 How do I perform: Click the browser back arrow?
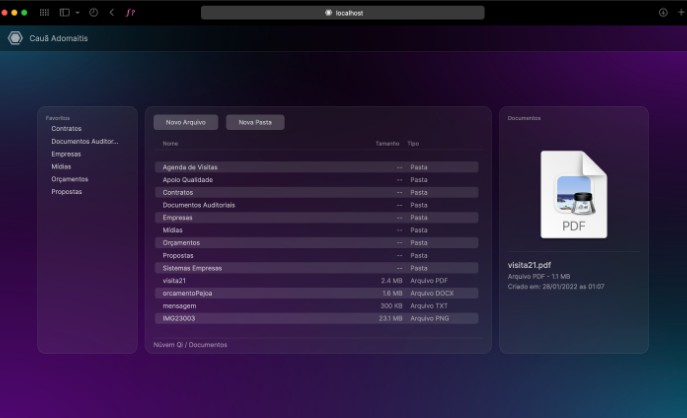click(111, 12)
